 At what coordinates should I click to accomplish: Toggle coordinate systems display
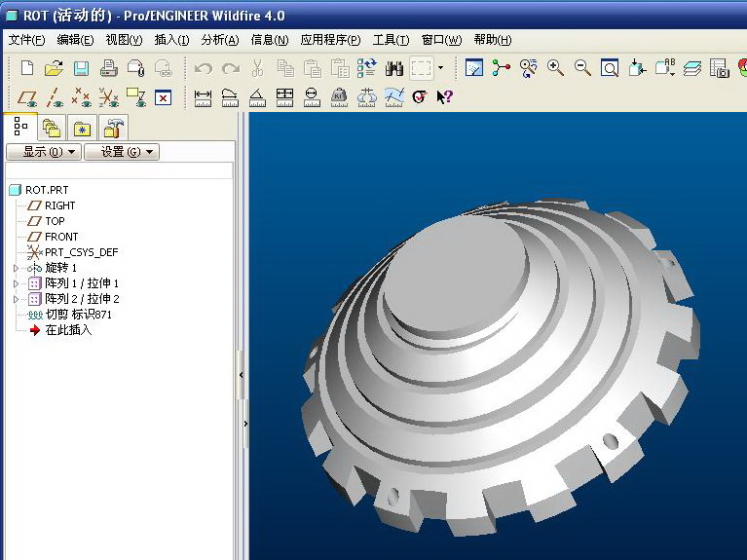[109, 97]
